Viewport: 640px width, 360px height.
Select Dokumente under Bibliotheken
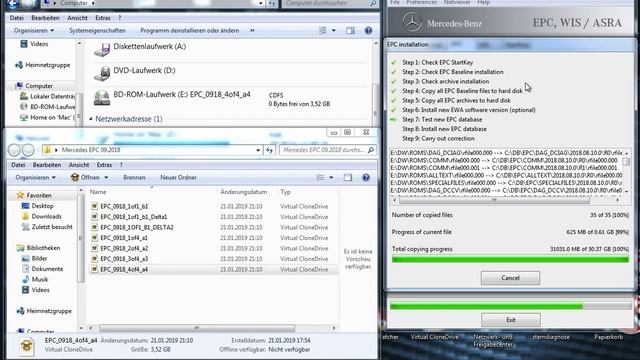pos(47,269)
